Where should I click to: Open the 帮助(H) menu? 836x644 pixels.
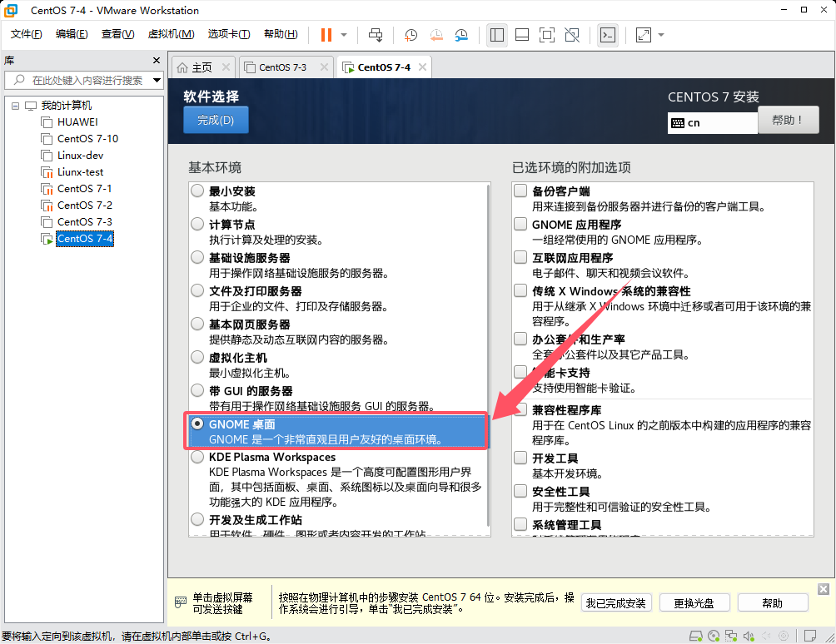(x=281, y=35)
